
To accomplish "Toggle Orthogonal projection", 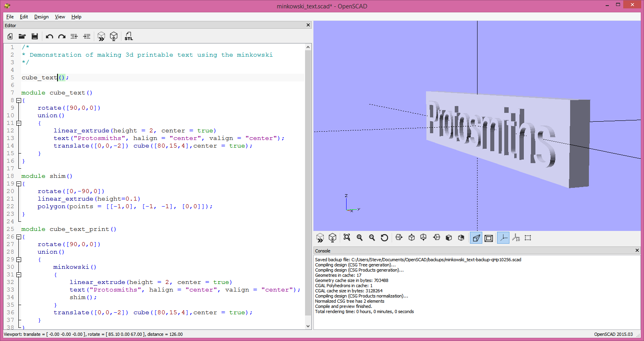I will click(489, 238).
